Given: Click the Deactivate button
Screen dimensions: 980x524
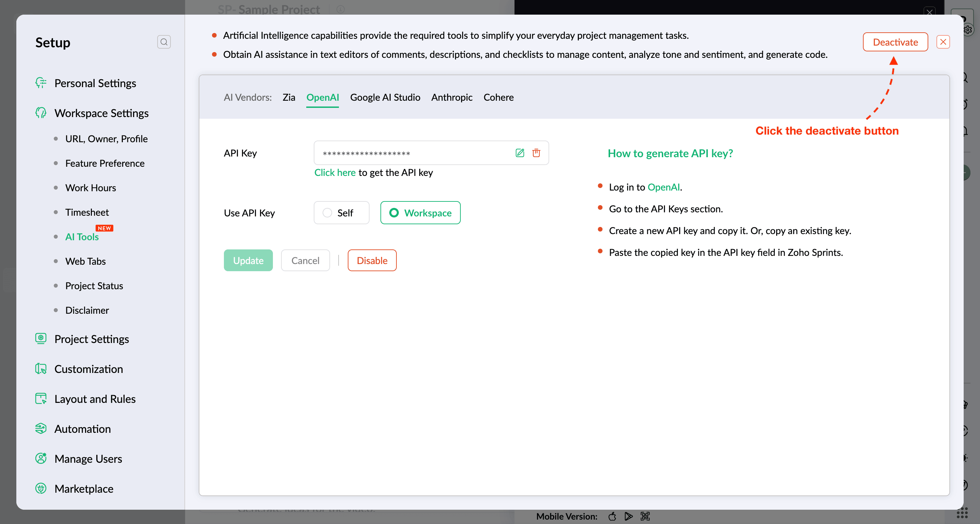Looking at the screenshot, I should 895,42.
